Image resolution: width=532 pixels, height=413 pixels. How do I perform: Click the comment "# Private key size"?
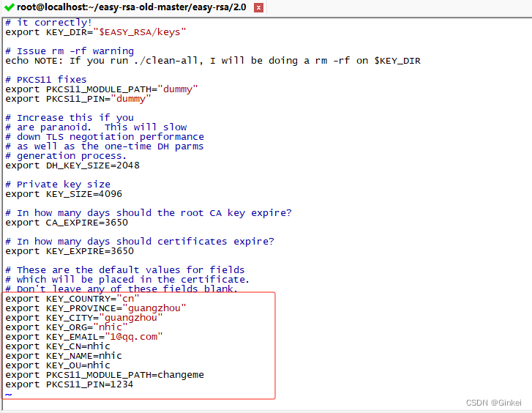click(58, 184)
